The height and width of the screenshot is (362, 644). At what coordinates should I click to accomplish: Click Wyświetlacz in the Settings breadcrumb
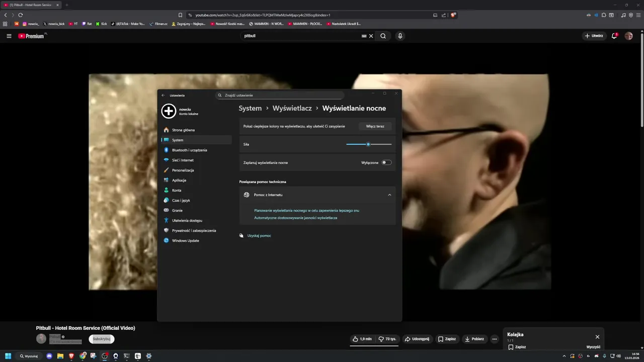(x=292, y=108)
